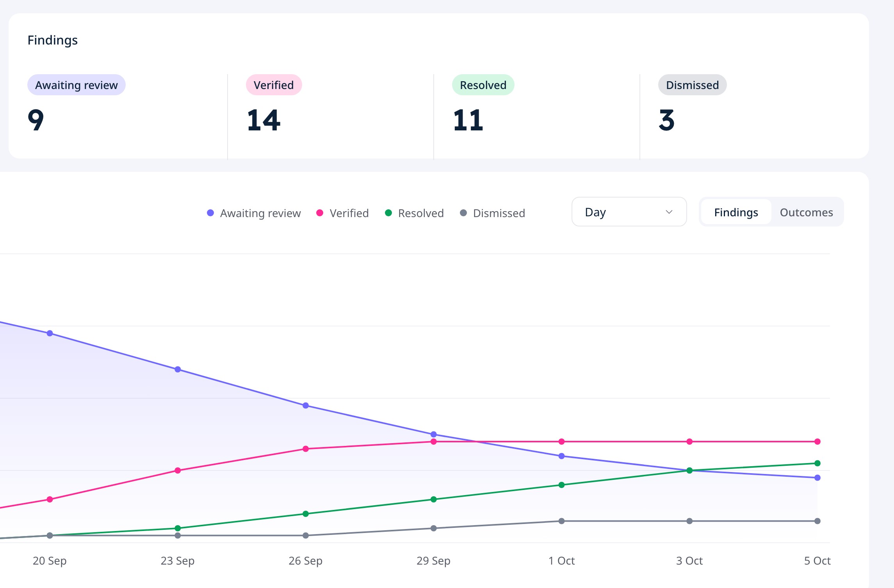The image size is (894, 588).
Task: Click the Verified count 14
Action: tap(264, 120)
